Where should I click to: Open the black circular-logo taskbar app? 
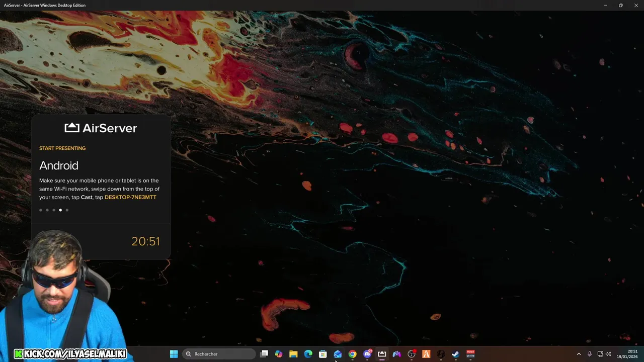(441, 354)
